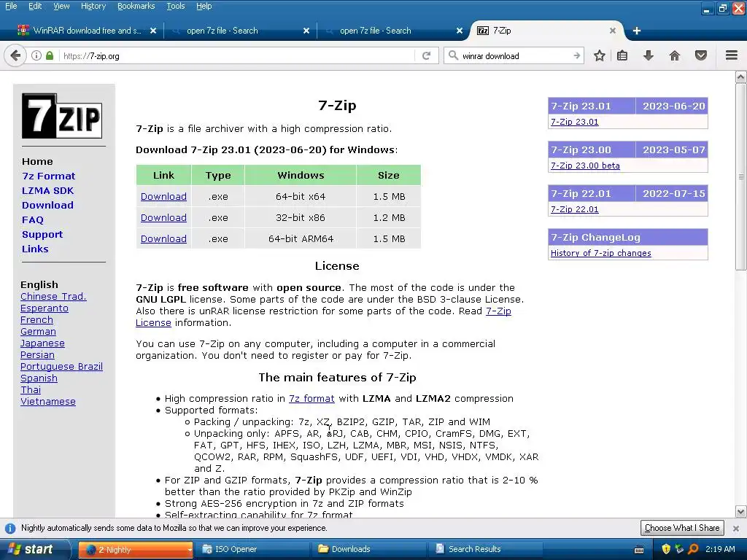This screenshot has width=747, height=560.
Task: Switch to Search Results taskbar item
Action: coord(486,549)
